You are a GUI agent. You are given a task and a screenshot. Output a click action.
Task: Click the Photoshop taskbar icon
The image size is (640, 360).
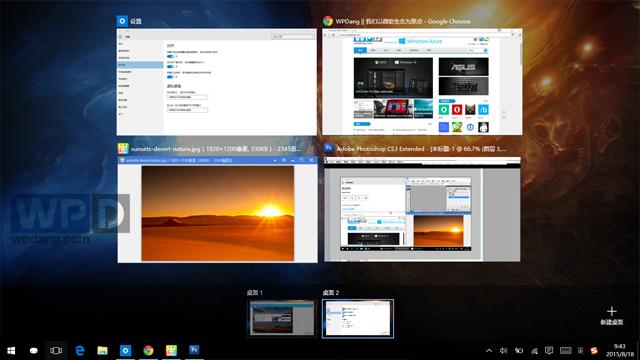194,350
